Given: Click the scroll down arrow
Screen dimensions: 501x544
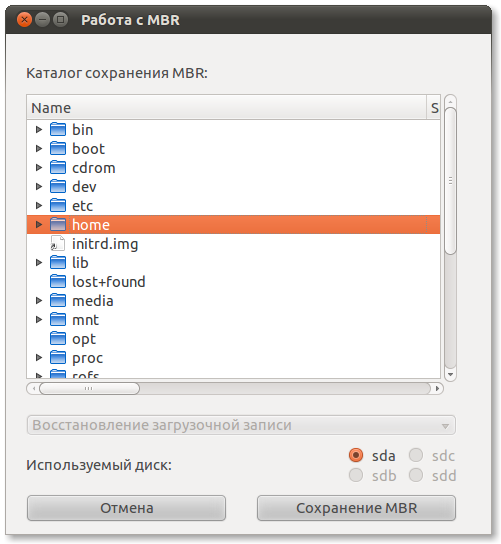Looking at the screenshot, I should coord(450,374).
